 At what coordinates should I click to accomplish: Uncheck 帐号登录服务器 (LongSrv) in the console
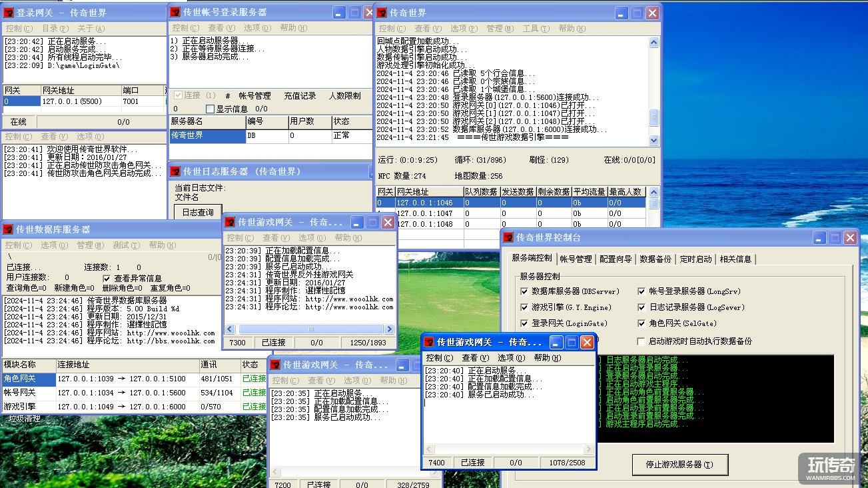click(x=642, y=291)
